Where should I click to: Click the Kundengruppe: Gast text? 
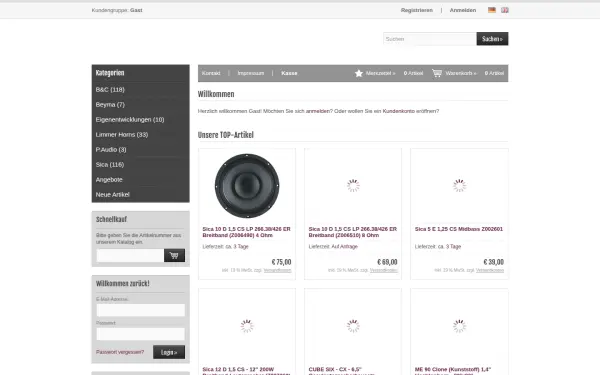[x=117, y=10]
